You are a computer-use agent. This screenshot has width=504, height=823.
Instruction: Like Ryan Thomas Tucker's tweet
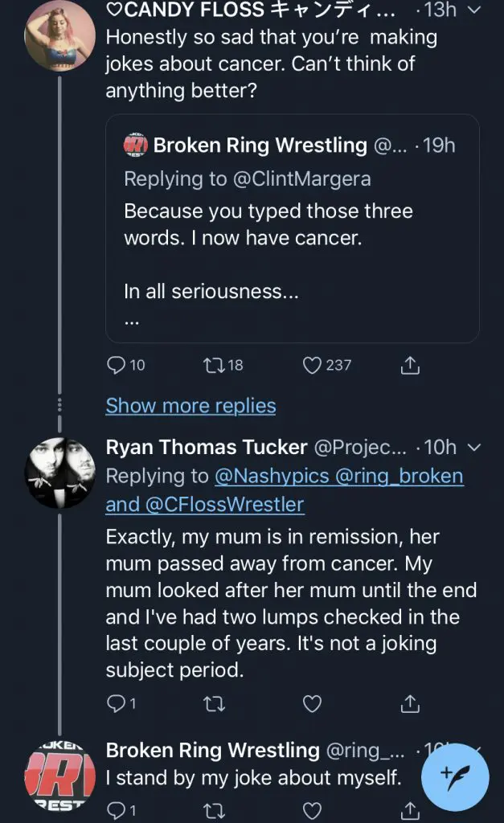311,704
